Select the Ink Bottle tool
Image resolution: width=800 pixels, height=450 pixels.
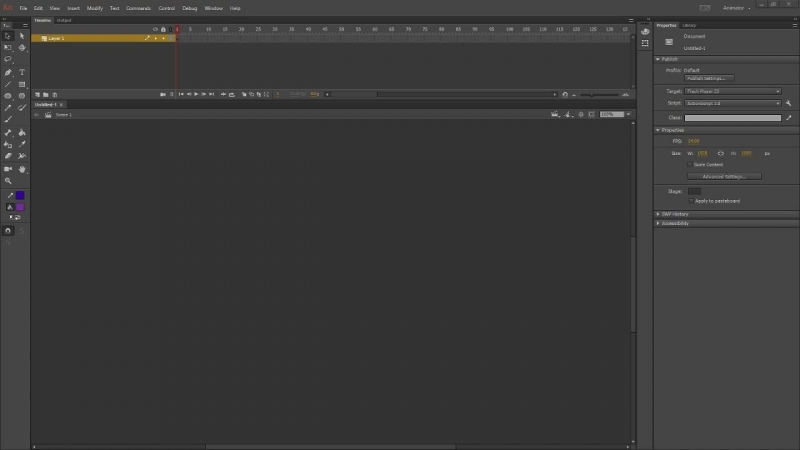click(x=8, y=144)
